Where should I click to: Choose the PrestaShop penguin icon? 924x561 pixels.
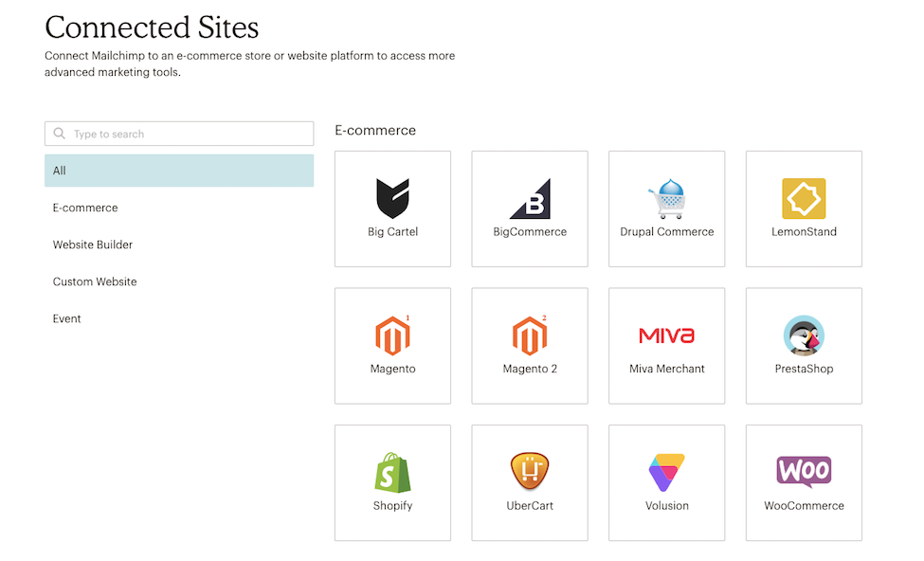click(804, 335)
